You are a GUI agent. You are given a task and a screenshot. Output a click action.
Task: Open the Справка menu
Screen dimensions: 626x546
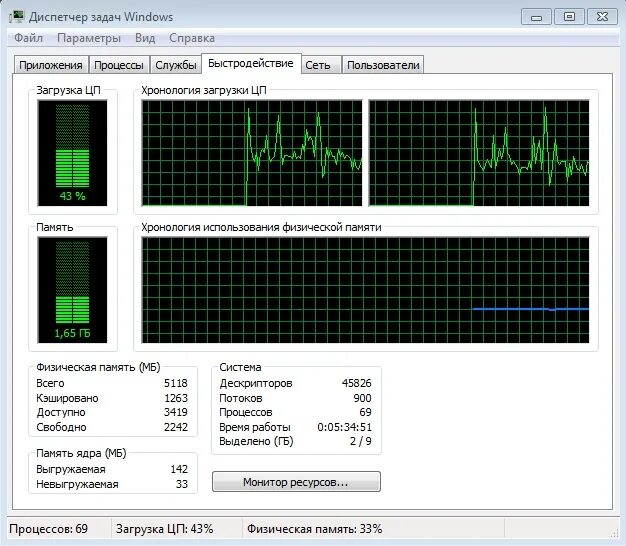[192, 38]
